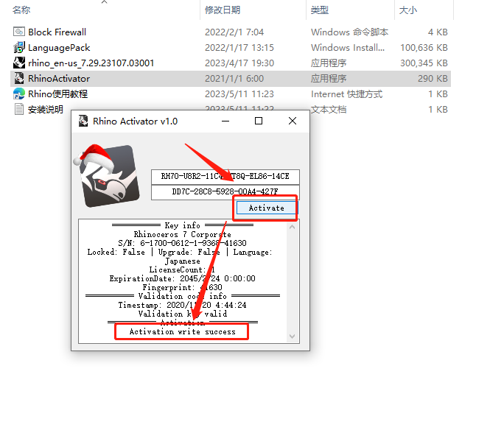This screenshot has width=504, height=444.
Task: Sort files by 名称 column header
Action: pos(21,10)
